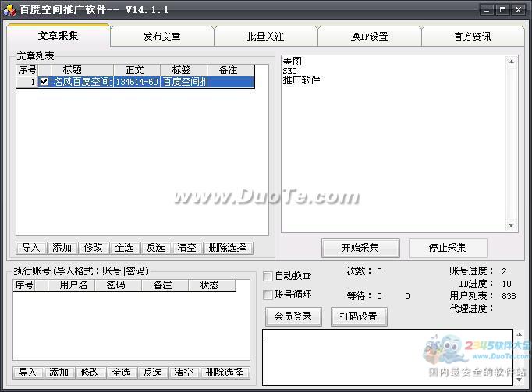
Task: Click the 标题 column header in article list
Action: pyautogui.click(x=82, y=70)
